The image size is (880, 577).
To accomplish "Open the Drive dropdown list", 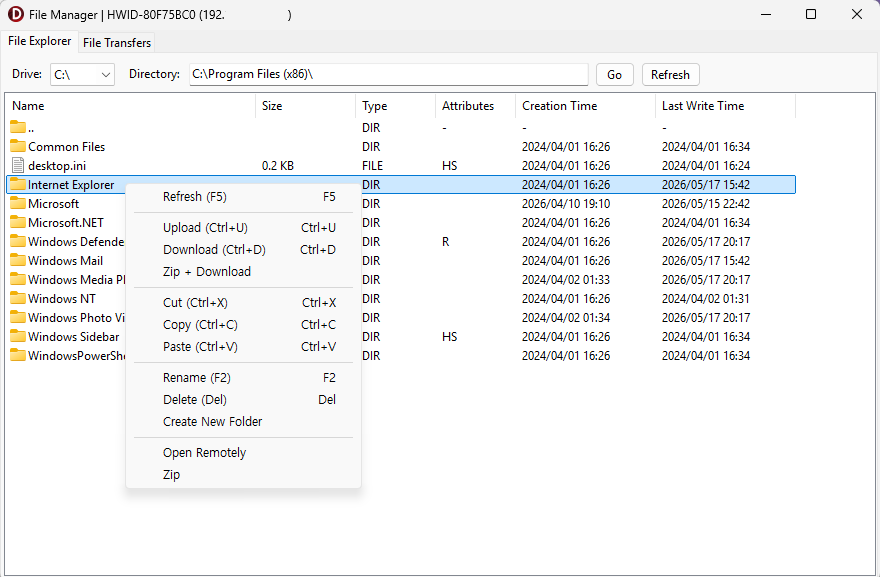I will pyautogui.click(x=82, y=75).
